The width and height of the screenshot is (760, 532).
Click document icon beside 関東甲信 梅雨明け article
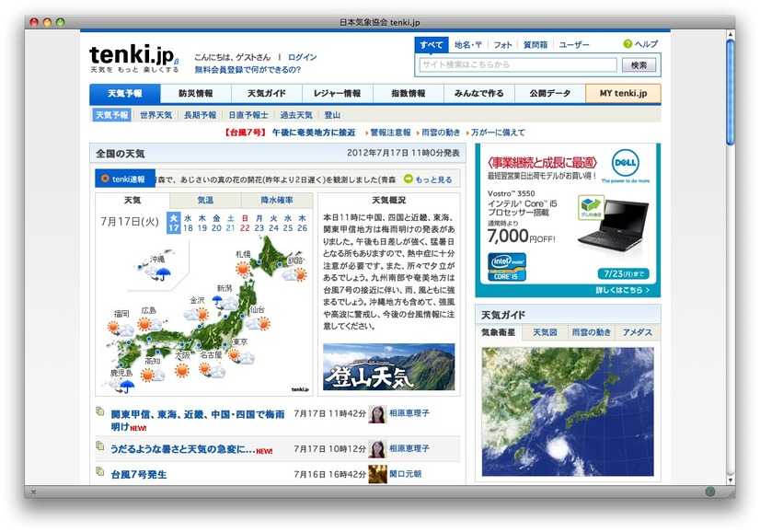click(100, 411)
